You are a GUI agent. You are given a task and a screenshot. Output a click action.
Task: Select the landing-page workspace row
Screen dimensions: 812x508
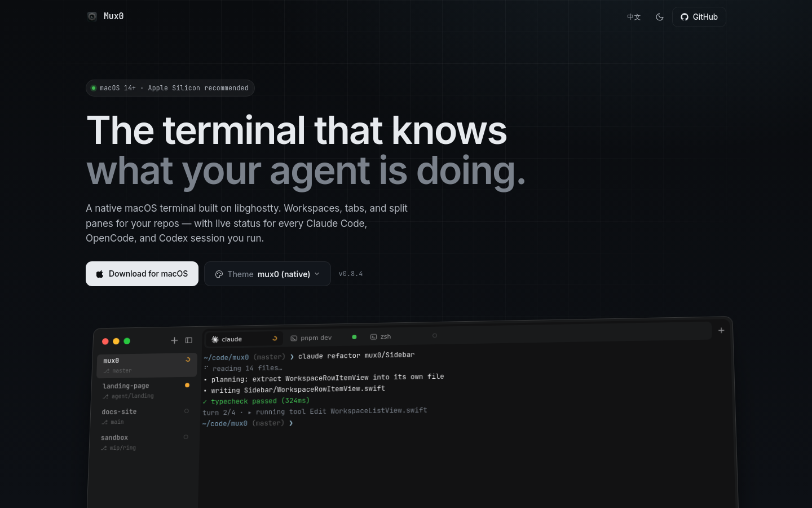[x=146, y=391]
